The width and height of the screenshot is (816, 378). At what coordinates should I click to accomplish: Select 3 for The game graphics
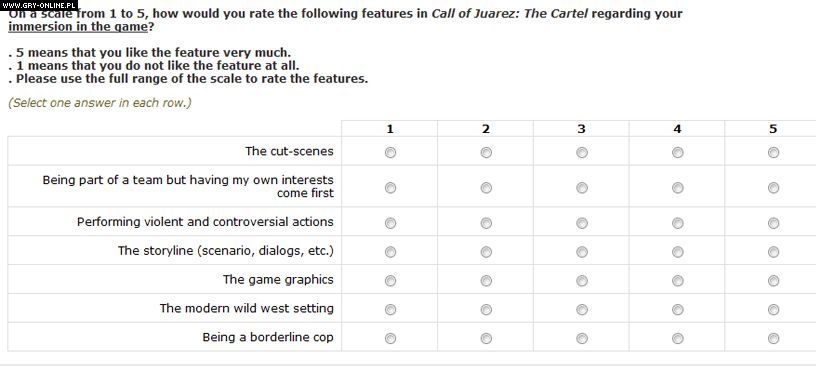click(x=582, y=281)
